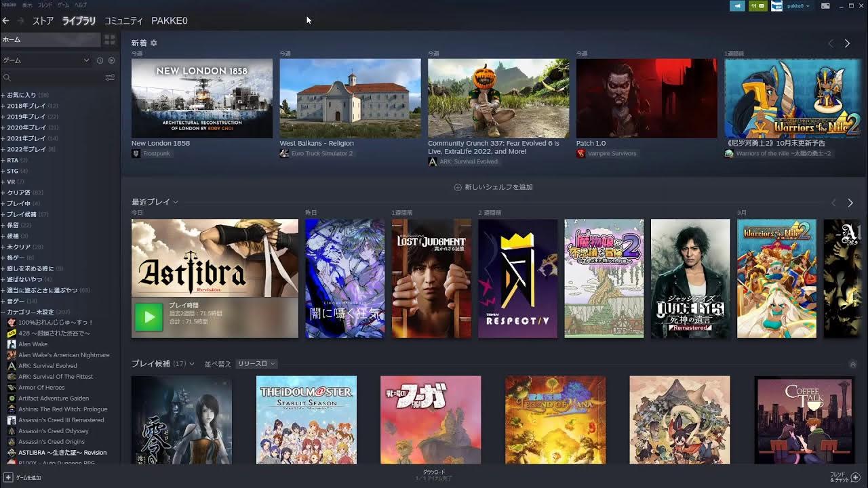
Task: Select the ホーム library button
Action: (50, 40)
